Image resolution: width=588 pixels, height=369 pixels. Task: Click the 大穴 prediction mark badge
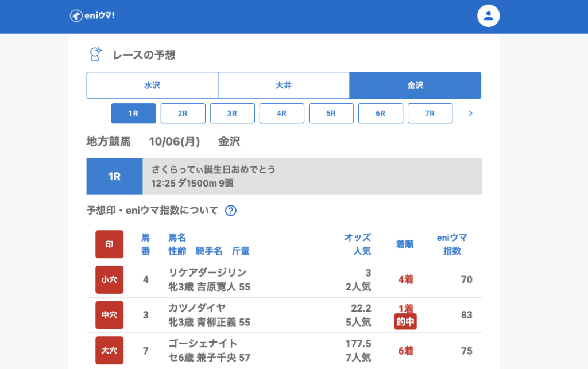(109, 351)
